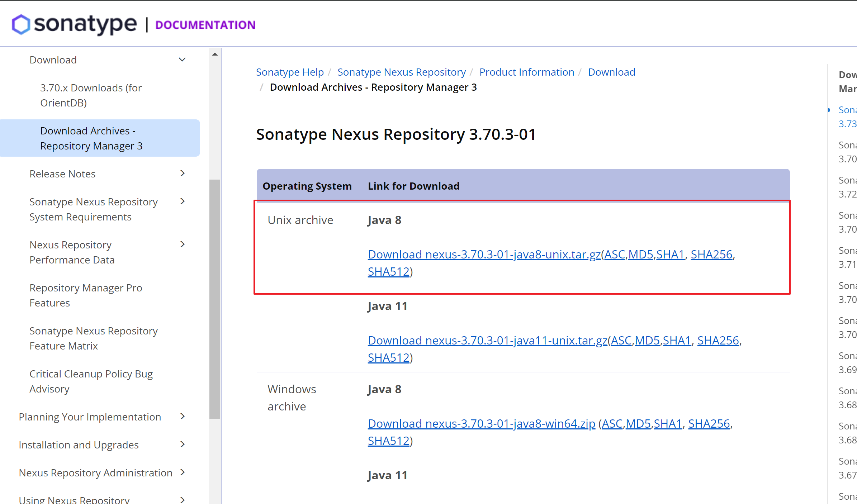Viewport: 857px width, 504px height.
Task: Collapse the Download sidebar section chevron
Action: pos(182,60)
